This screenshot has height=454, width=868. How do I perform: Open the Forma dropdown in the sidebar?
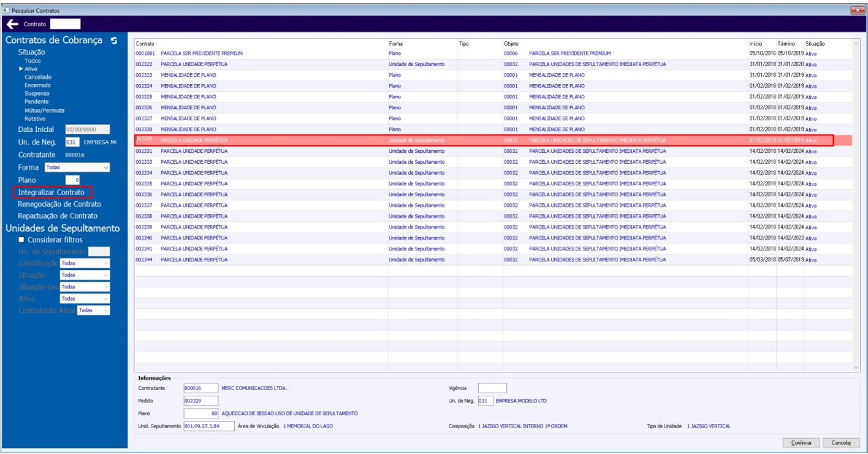click(77, 167)
